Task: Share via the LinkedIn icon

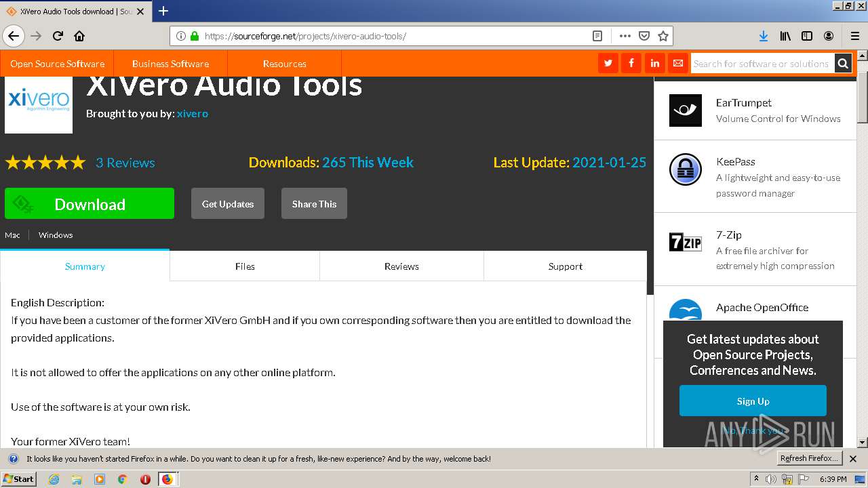Action: pyautogui.click(x=654, y=63)
